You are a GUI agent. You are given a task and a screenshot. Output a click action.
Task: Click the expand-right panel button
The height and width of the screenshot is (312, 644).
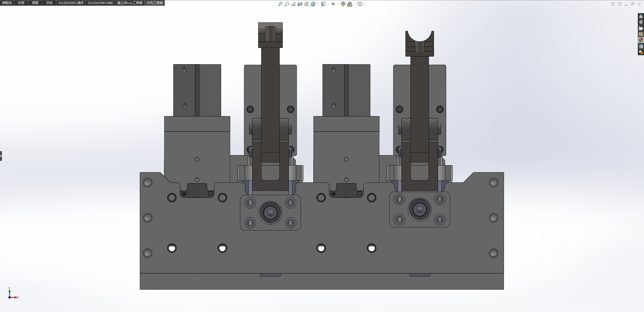point(619,4)
